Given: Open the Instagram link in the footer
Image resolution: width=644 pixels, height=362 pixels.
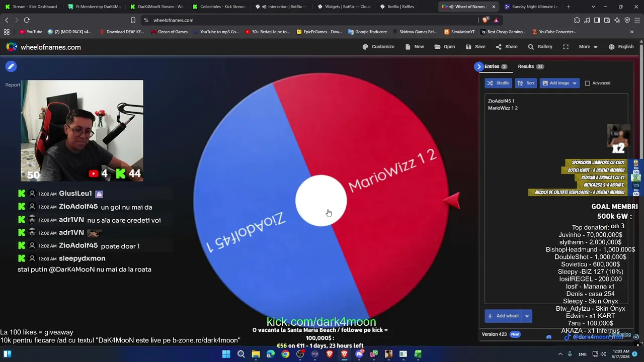Looking at the screenshot, I should click(636, 337).
